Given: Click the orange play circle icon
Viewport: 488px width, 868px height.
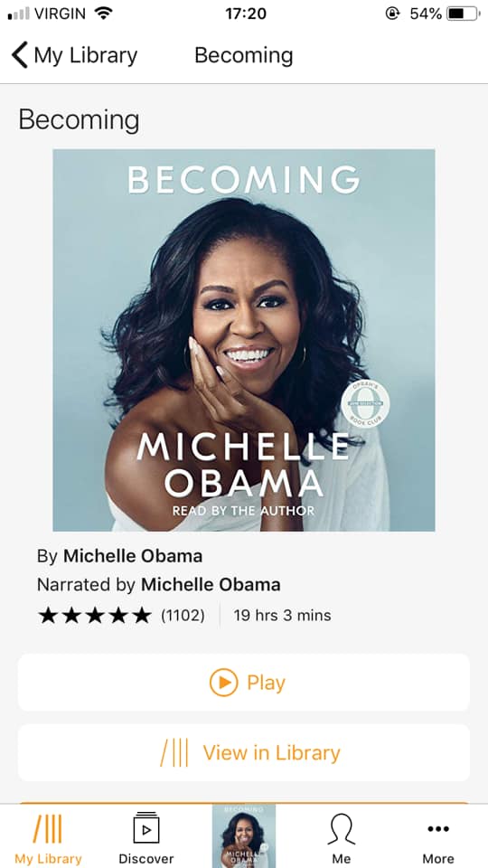Looking at the screenshot, I should [x=223, y=683].
